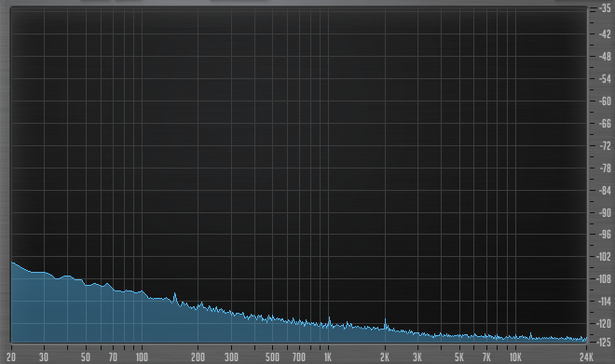Click the spectrum spike between 100 and 200 Hz
Viewport: 615px width, 364px height.
coord(175,298)
